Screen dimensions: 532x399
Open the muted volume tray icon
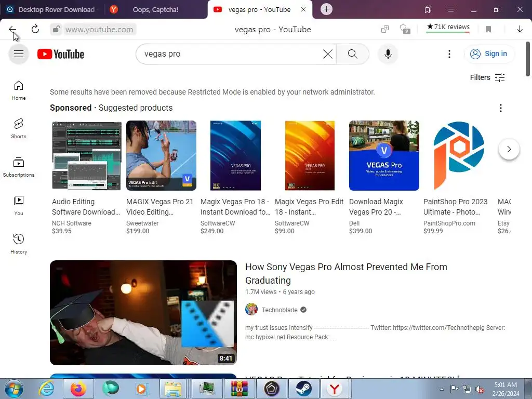480,389
